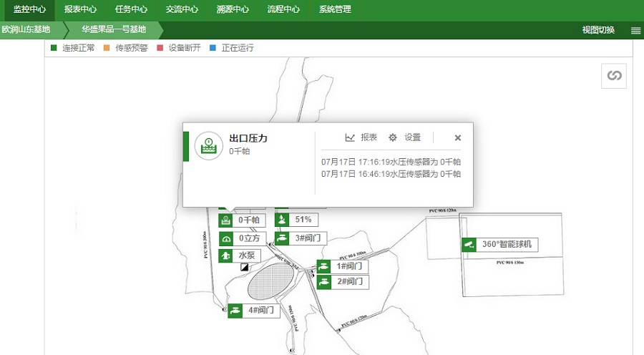This screenshot has width=644, height=355.
Task: Click the 传感预警 orange legend swatch
Action: coord(107,48)
